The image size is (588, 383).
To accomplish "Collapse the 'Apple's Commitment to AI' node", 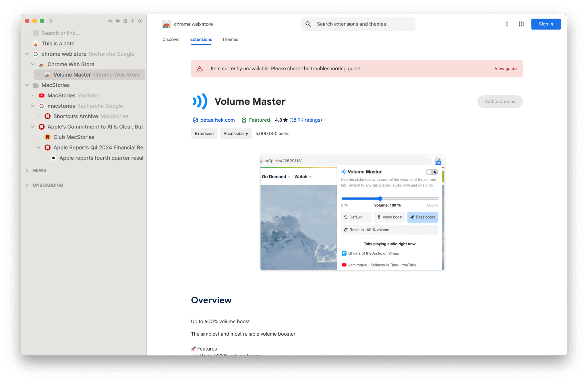I will pyautogui.click(x=33, y=127).
